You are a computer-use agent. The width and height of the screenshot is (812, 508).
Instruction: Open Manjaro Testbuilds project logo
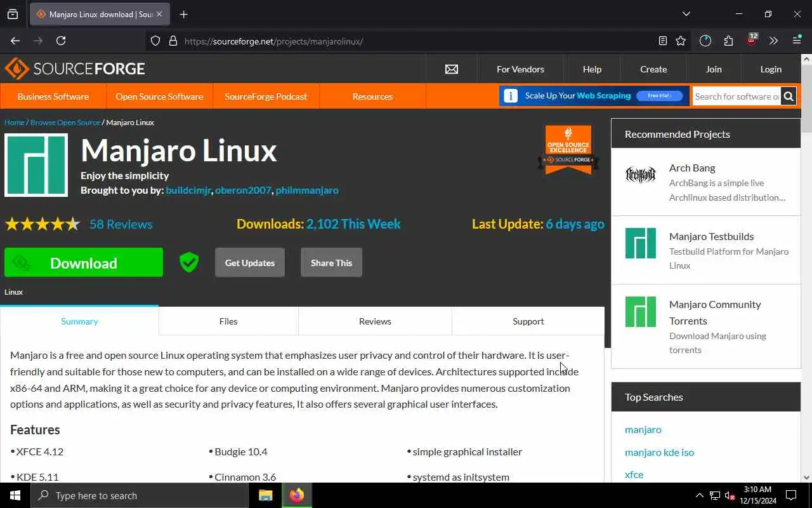click(641, 243)
